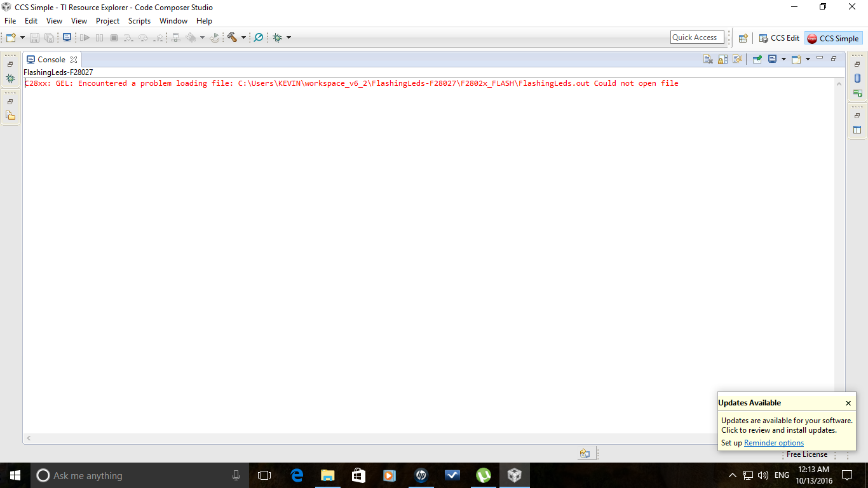Click the Restart toolbar icon
The image size is (868, 488).
(215, 37)
